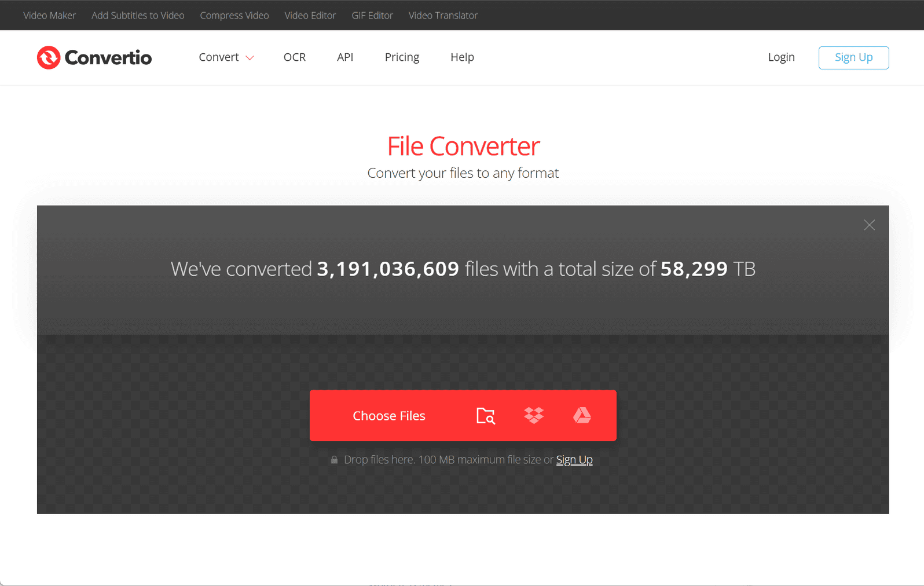
Task: Click 'Convert your files to any format' text
Action: (463, 173)
